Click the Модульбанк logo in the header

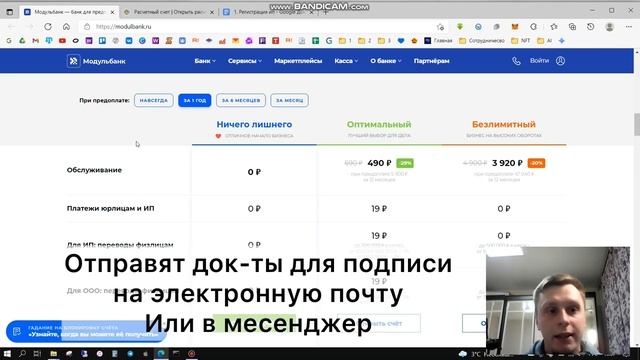coord(96,61)
